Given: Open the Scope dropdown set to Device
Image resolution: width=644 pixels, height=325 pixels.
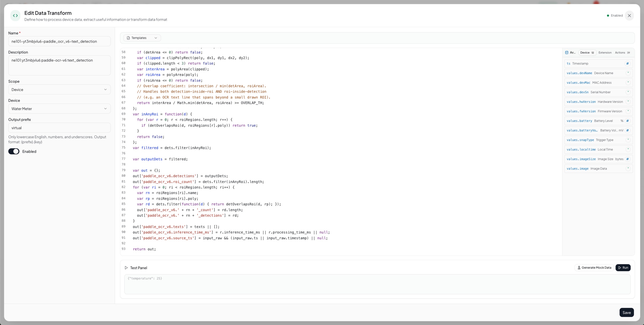Looking at the screenshot, I should 59,90.
